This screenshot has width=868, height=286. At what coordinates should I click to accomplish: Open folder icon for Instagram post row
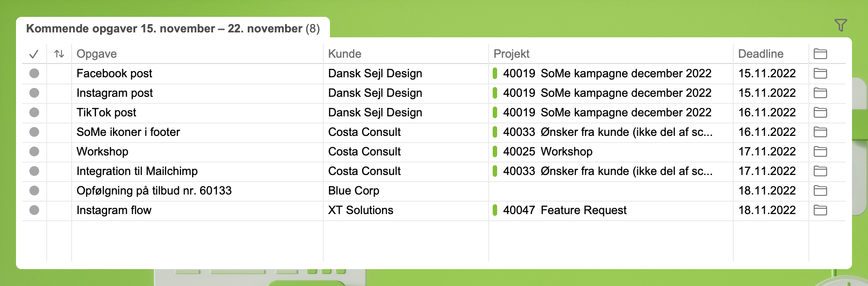coord(820,93)
